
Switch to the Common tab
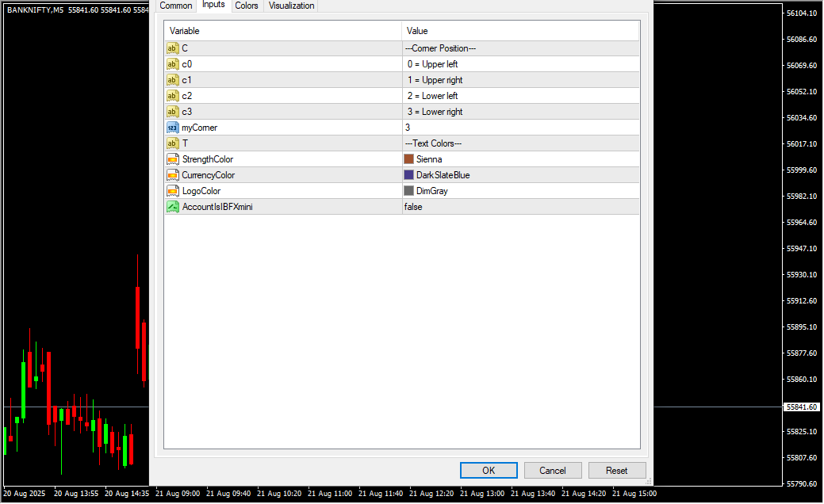tap(176, 6)
